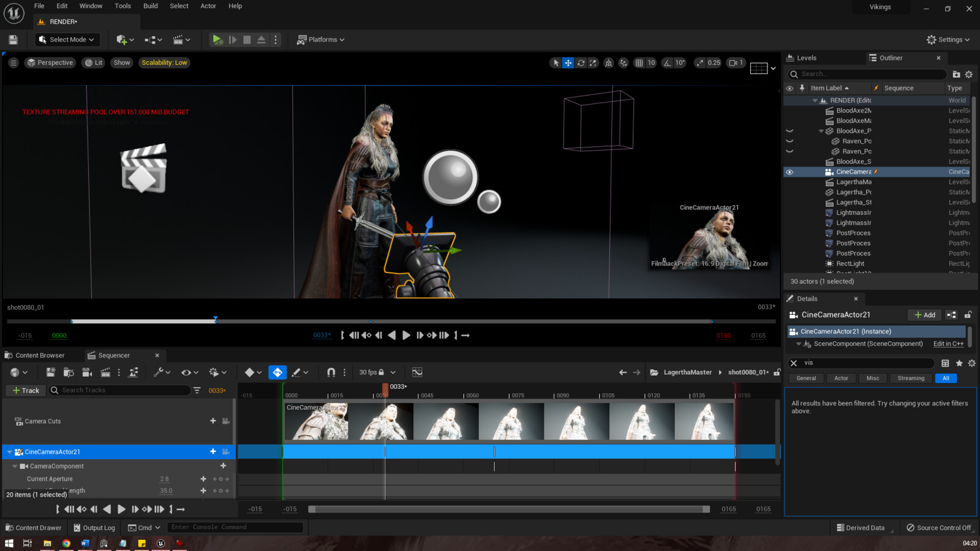Open Outliner settings gear
The width and height of the screenshot is (980, 551).
968,74
